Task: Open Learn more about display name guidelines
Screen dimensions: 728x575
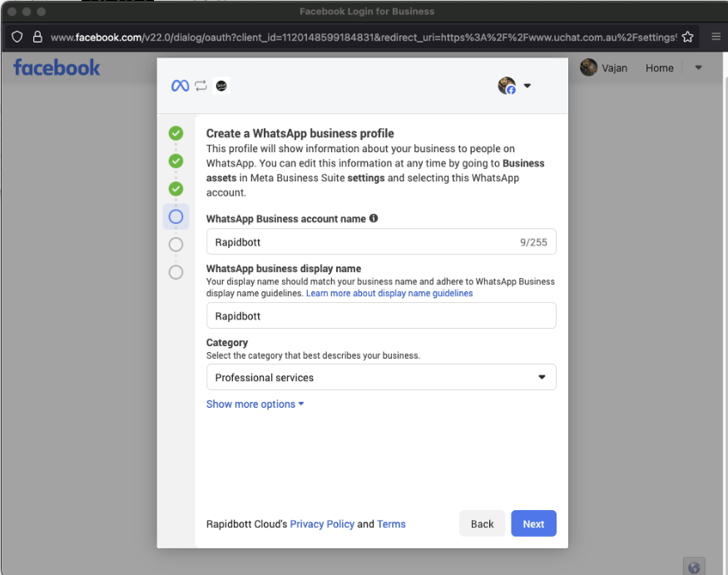Action: coord(389,294)
